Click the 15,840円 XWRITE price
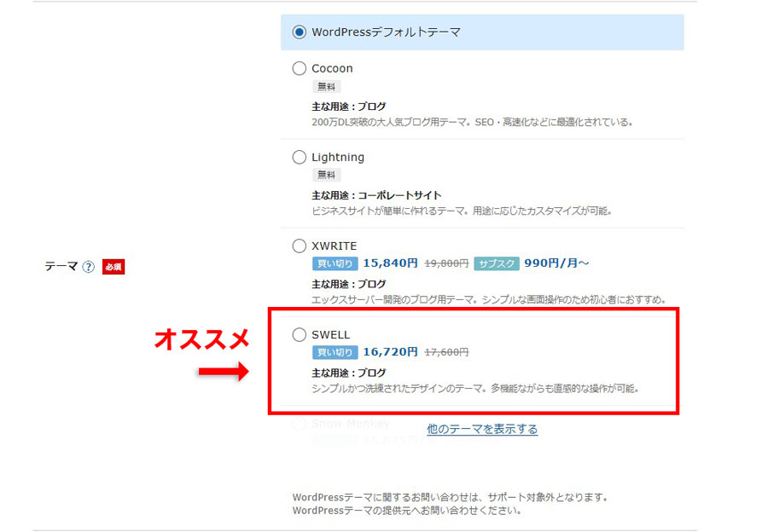 click(x=390, y=263)
